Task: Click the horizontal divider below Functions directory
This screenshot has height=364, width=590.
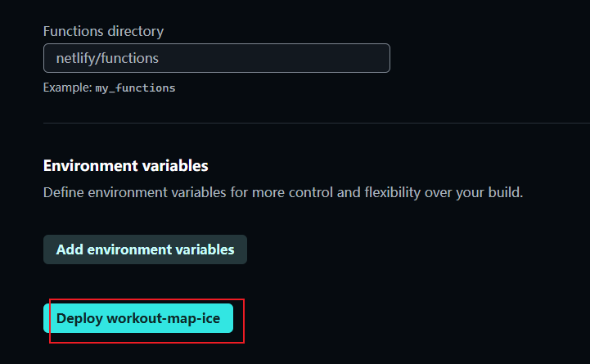Action: (317, 123)
